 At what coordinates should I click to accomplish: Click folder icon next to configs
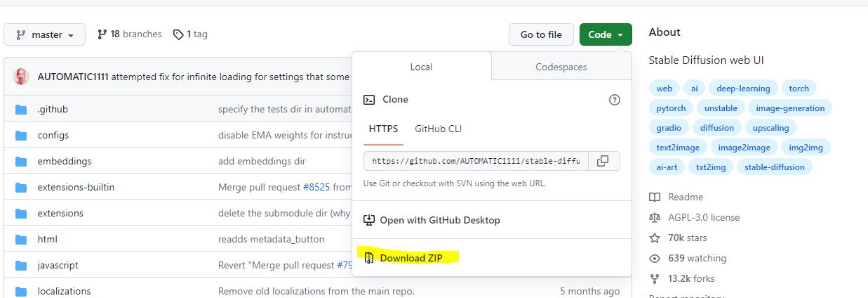(x=21, y=135)
